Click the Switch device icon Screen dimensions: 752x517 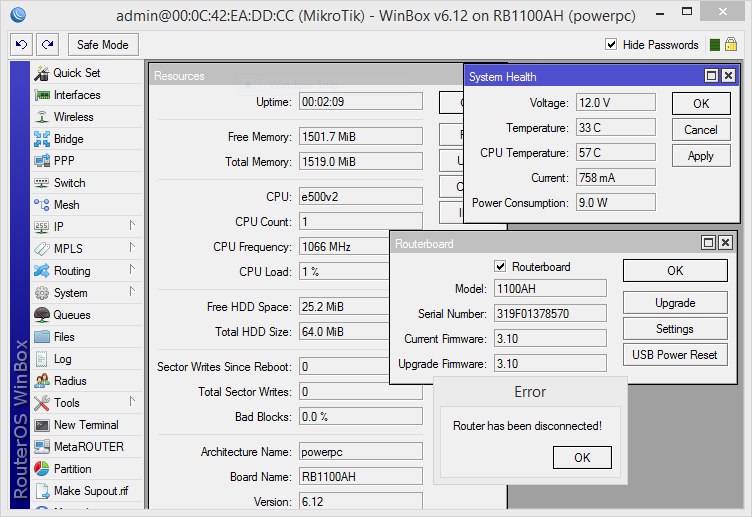coord(42,183)
